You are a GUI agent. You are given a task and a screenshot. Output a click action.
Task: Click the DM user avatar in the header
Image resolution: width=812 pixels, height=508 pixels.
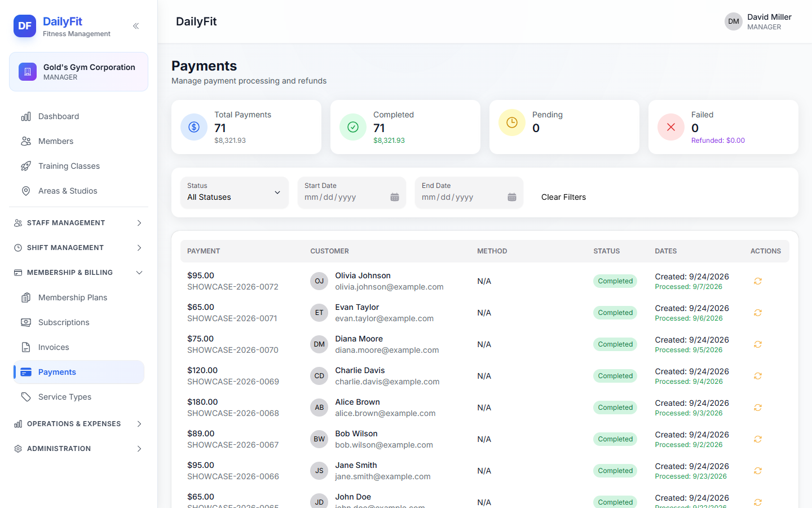click(x=734, y=21)
